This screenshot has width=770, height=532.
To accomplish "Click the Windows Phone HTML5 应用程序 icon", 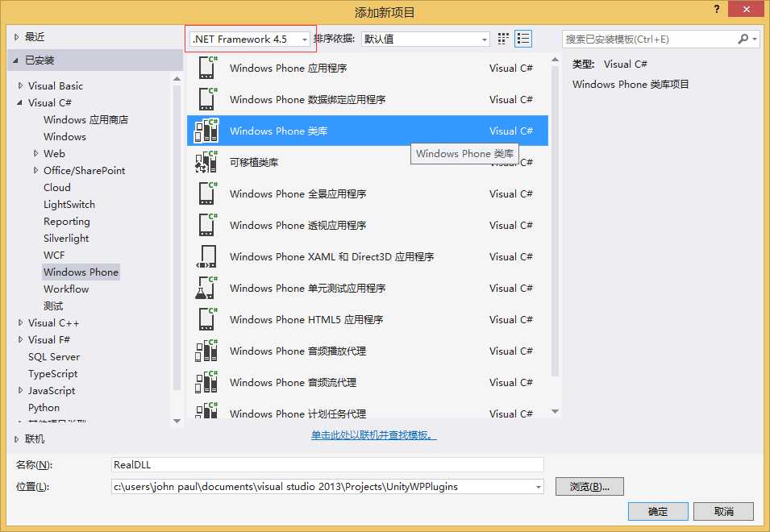I will (x=207, y=319).
